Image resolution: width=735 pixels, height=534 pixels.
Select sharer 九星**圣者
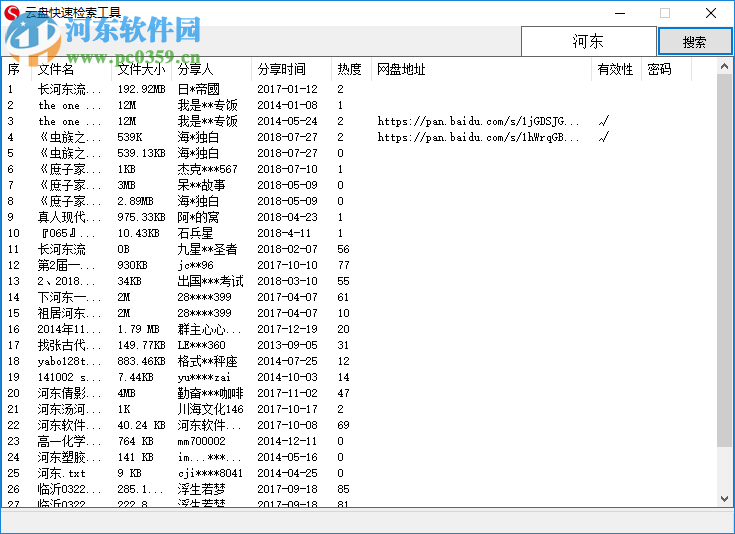[207, 249]
